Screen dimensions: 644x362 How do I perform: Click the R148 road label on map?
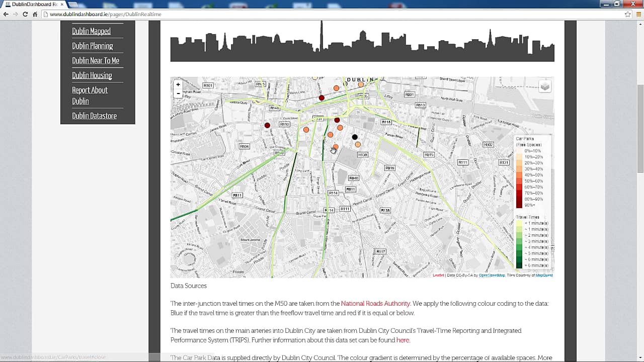[x=274, y=108]
